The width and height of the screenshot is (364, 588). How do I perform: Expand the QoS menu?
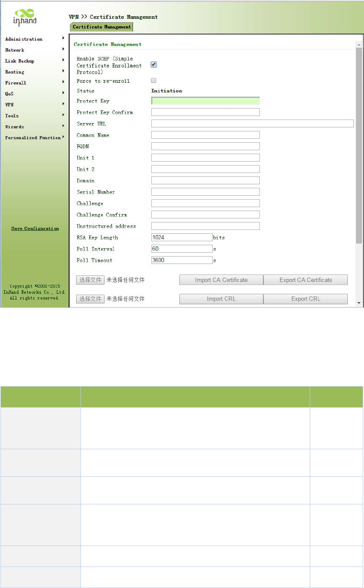pos(35,94)
